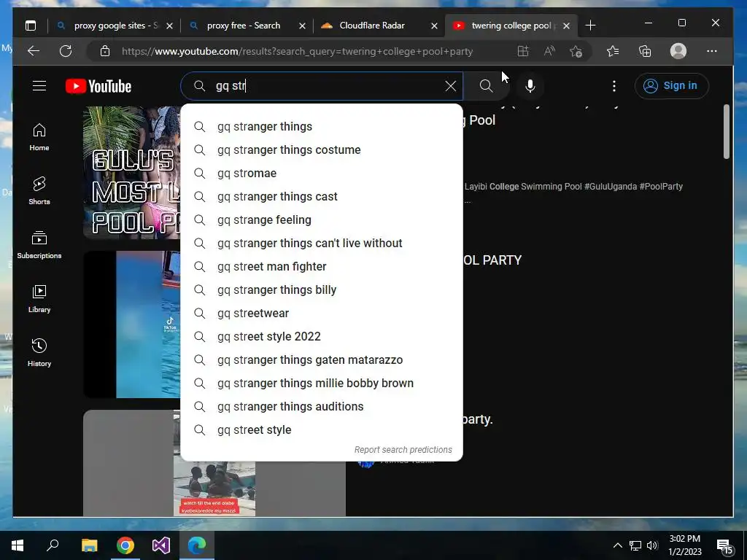
Task: Start voice search with microphone
Action: pyautogui.click(x=530, y=86)
